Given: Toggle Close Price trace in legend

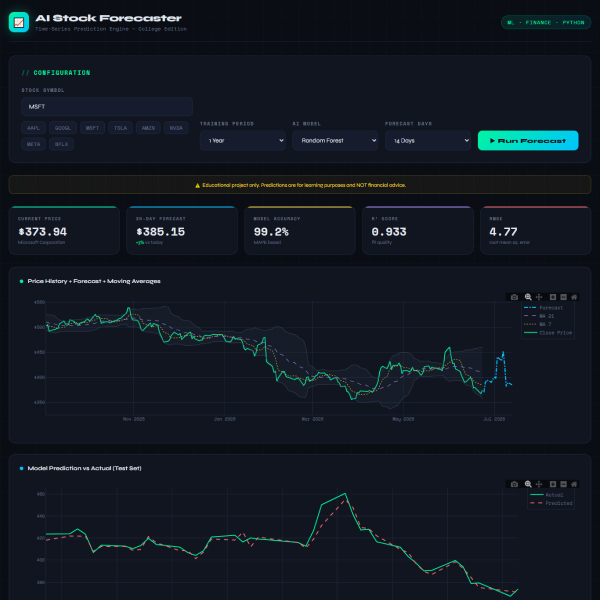Looking at the screenshot, I should tap(548, 333).
